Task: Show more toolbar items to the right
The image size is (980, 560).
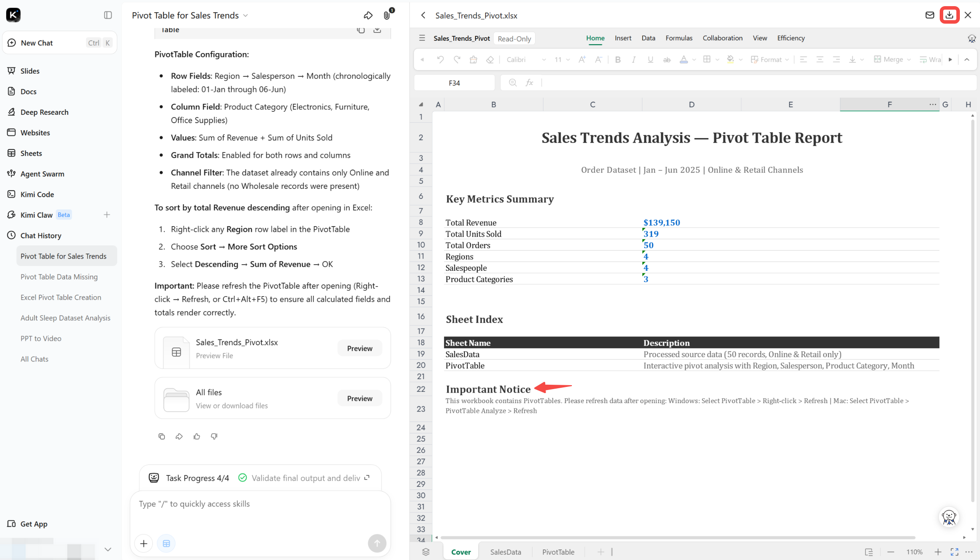Action: coord(950,60)
